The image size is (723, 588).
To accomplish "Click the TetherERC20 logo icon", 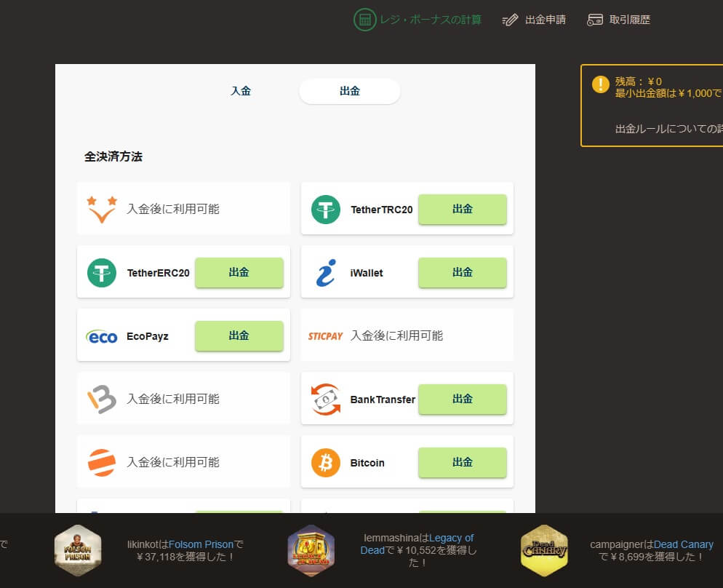I will click(x=102, y=273).
